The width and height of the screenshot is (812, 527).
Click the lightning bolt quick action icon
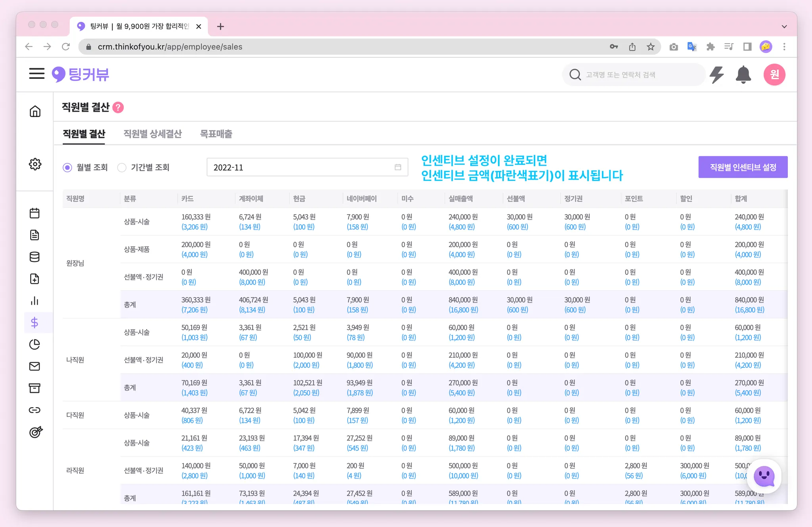(716, 75)
